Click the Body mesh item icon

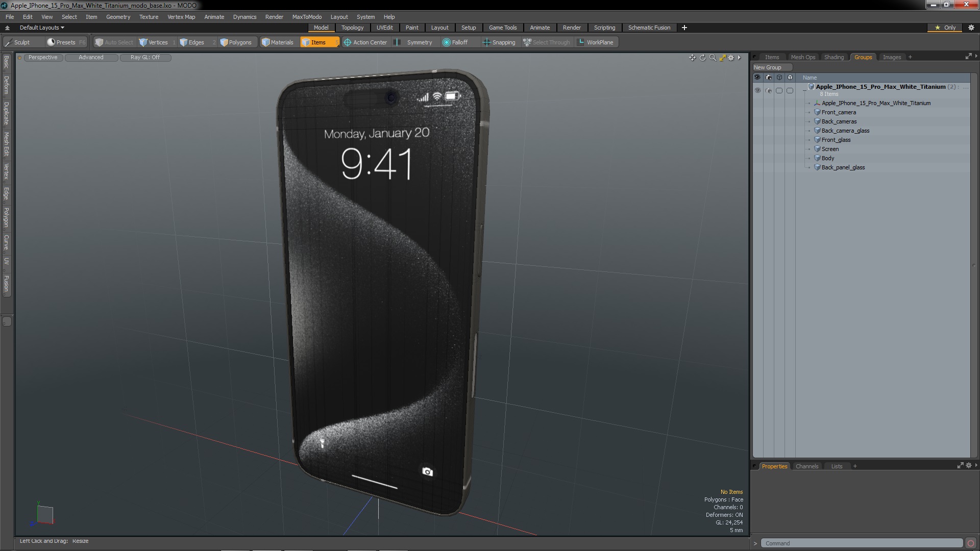[817, 158]
